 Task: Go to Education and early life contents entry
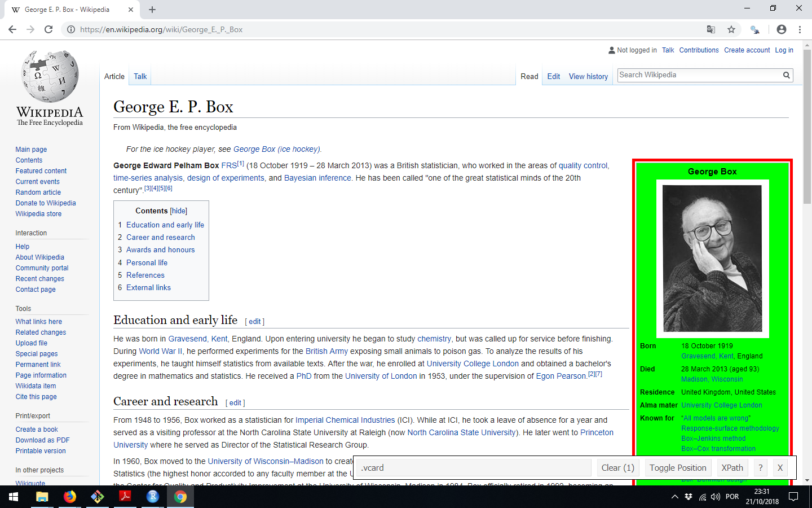[x=165, y=225]
